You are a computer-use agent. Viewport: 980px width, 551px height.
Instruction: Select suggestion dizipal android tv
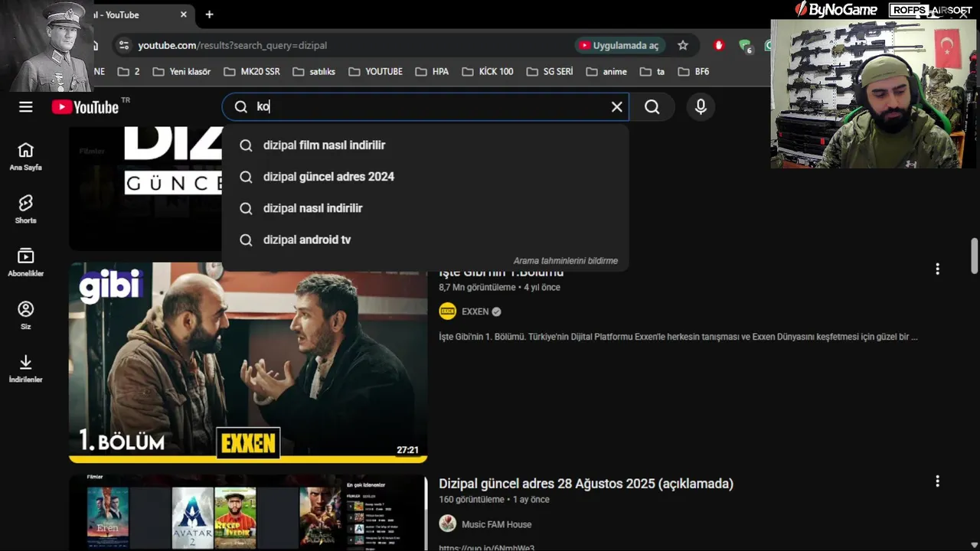[x=425, y=240]
